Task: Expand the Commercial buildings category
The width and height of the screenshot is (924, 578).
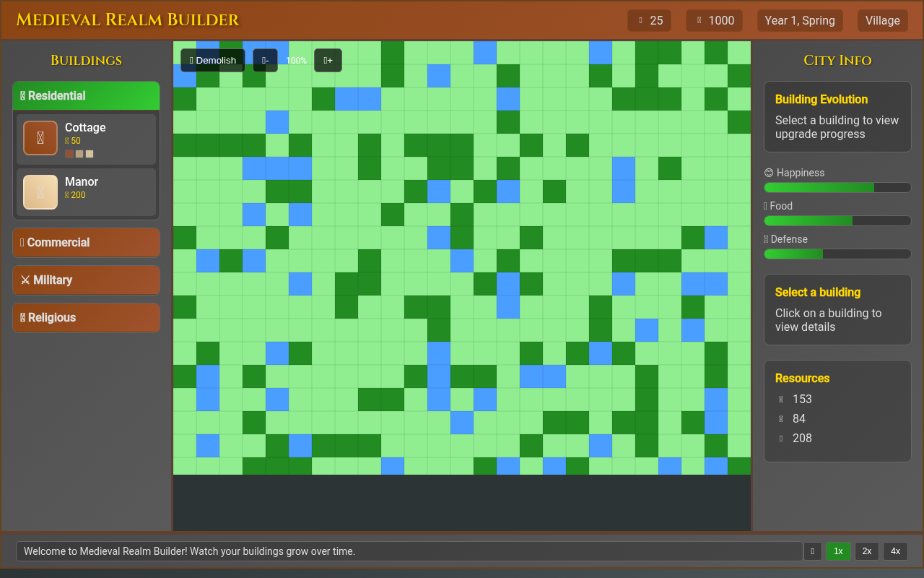Action: click(x=86, y=242)
